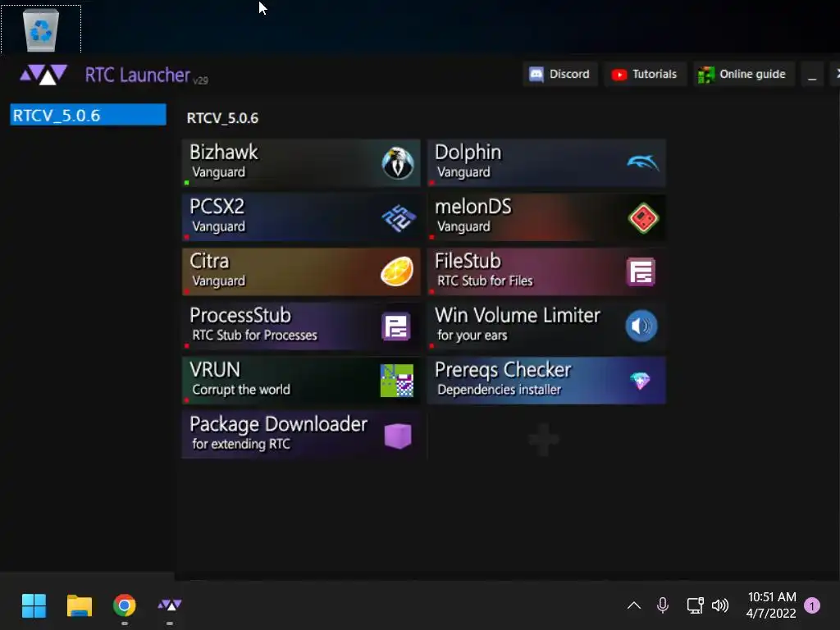
Task: Launch Google Chrome from the taskbar
Action: [x=125, y=606]
